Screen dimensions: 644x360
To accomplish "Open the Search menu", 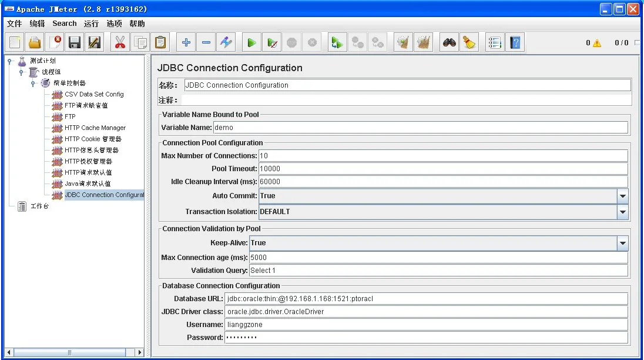I will (x=64, y=24).
